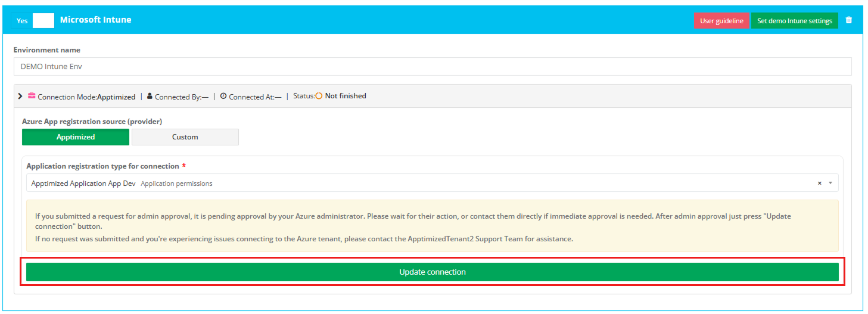Click the Not finished status text
The width and height of the screenshot is (868, 314).
346,96
